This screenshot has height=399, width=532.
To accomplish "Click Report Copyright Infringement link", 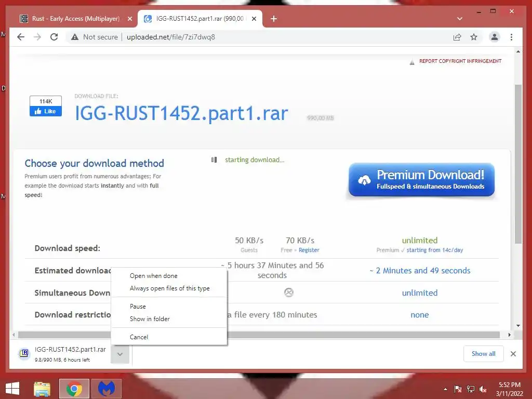I will [460, 61].
